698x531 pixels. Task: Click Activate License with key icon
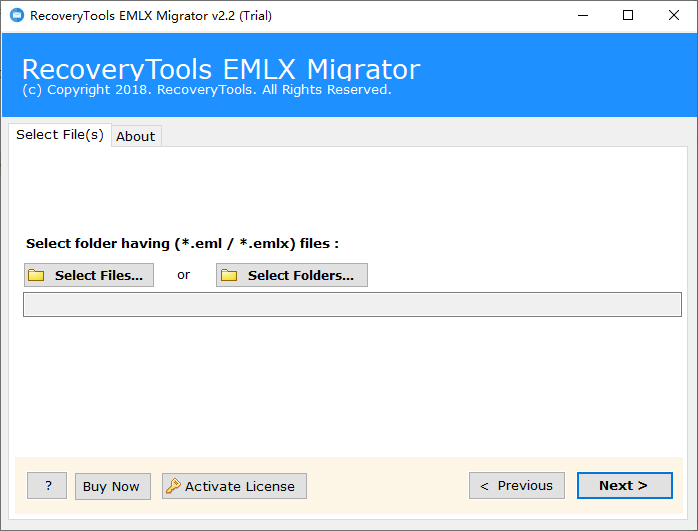coord(234,486)
